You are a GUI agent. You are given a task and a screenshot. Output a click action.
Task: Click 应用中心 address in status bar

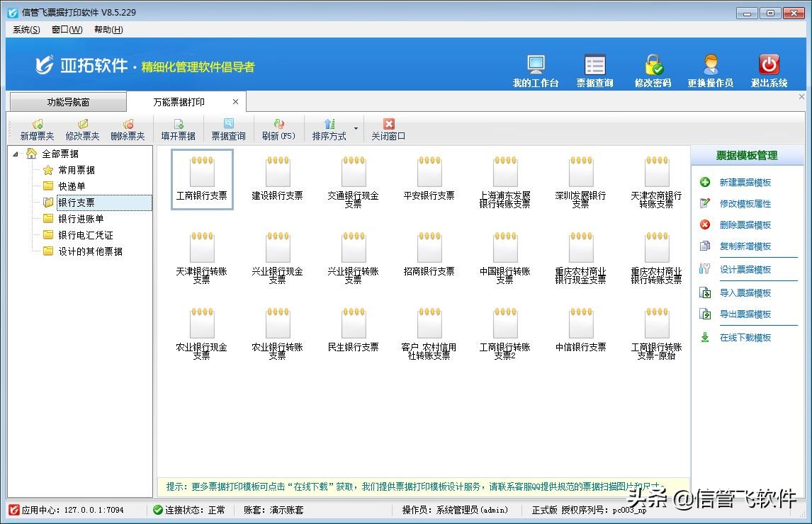[x=67, y=510]
